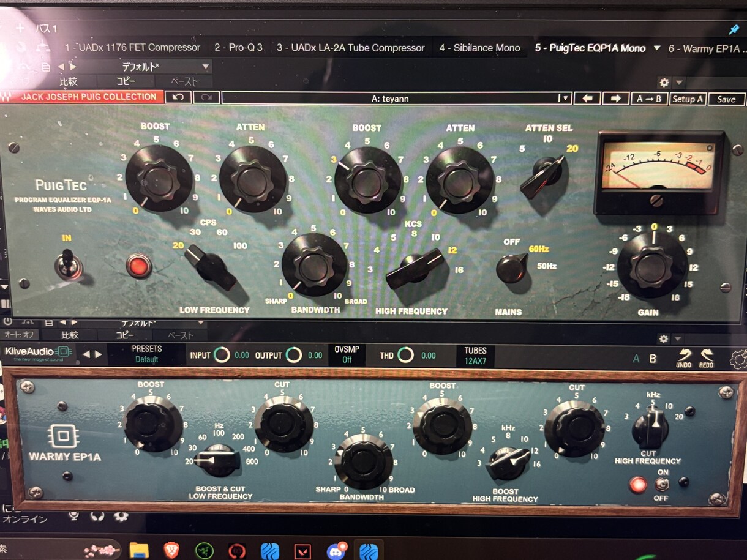Viewport: 747px width, 560px height.
Task: Click the Kiive THD knob
Action: click(x=405, y=355)
